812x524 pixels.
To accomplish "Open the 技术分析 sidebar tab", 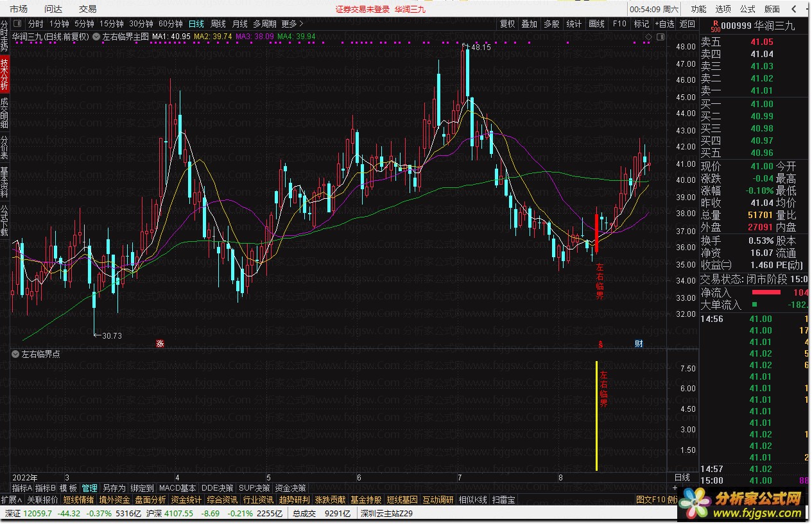I will [4, 74].
